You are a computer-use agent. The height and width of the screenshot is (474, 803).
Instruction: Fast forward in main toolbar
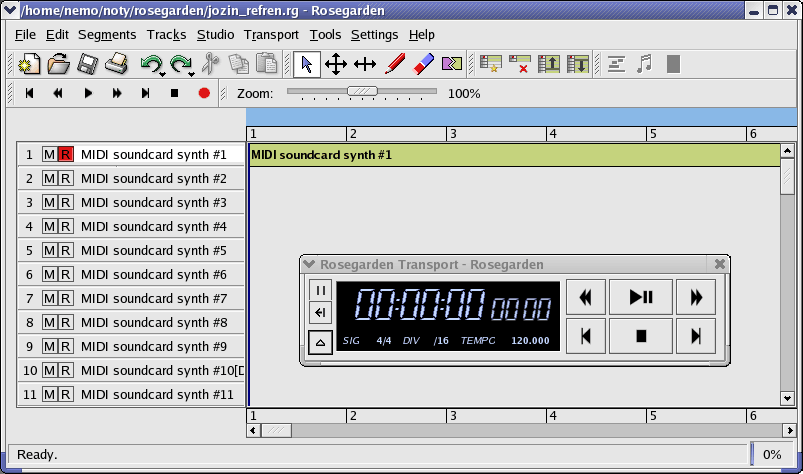point(117,93)
